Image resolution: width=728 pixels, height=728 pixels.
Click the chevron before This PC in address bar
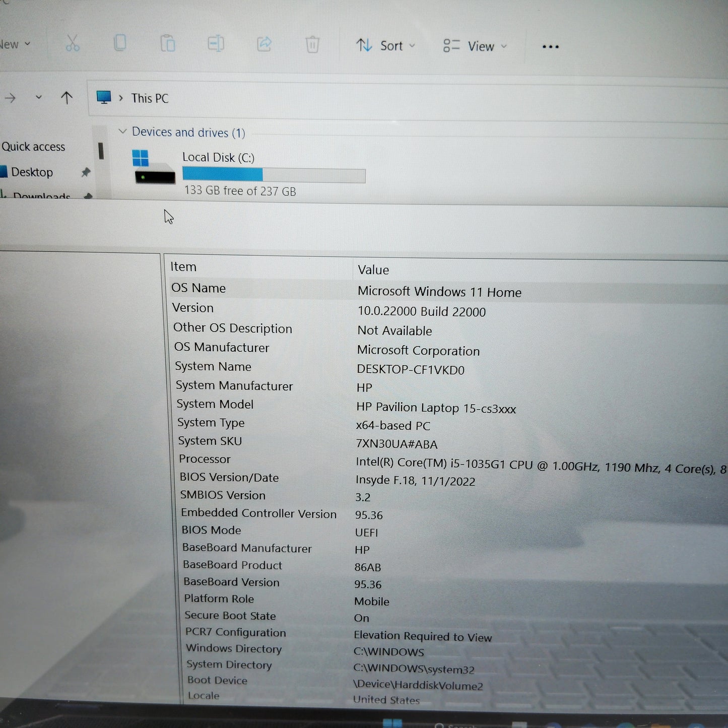[121, 98]
